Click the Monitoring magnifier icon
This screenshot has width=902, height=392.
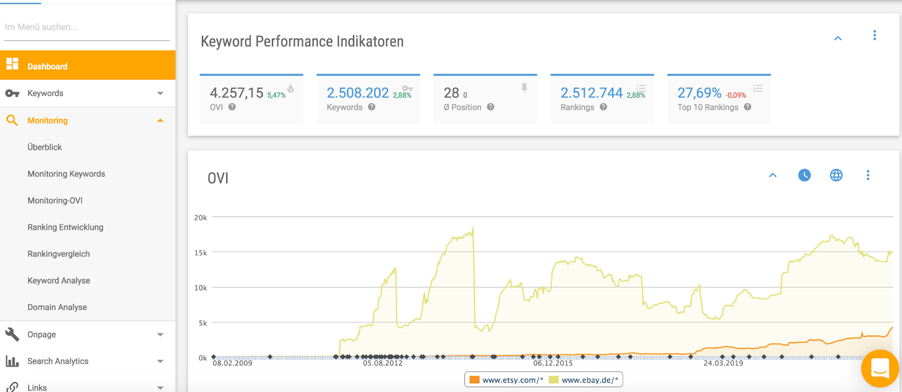pyautogui.click(x=12, y=120)
